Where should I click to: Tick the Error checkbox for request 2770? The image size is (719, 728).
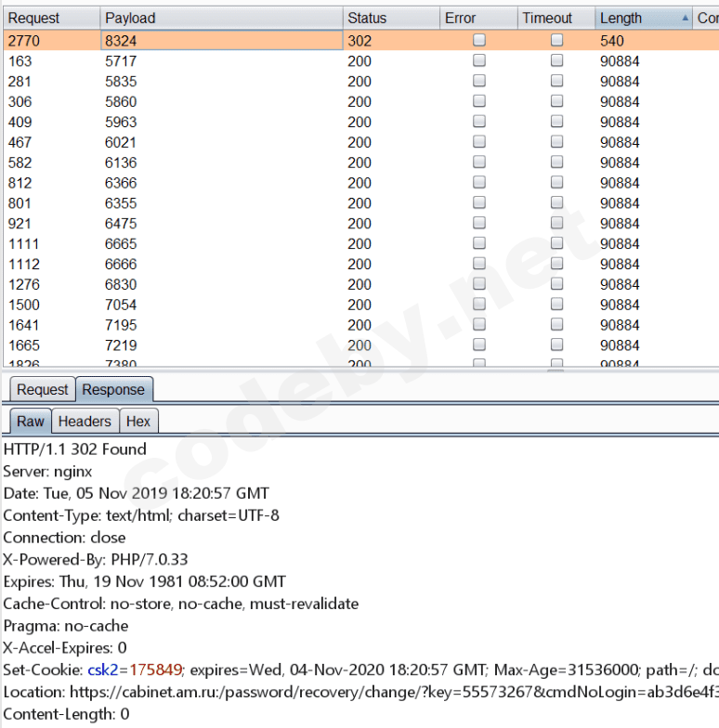tap(479, 40)
